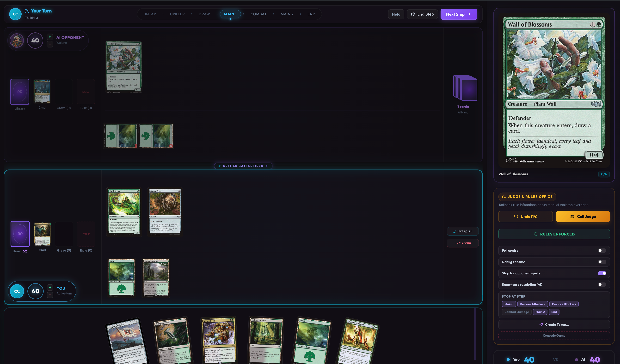Tap your Forest land on the battlefield

tap(121, 278)
